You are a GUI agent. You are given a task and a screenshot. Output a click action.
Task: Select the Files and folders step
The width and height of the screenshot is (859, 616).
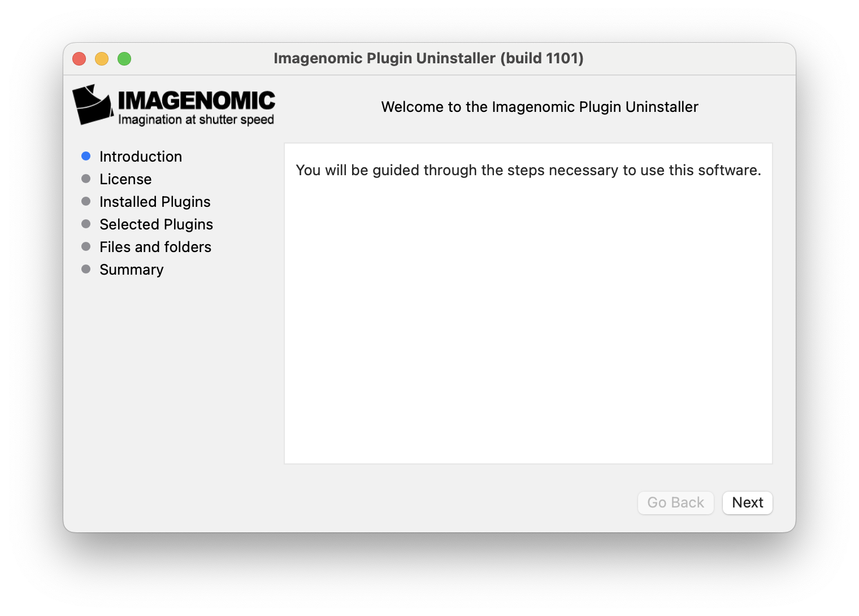coord(155,247)
